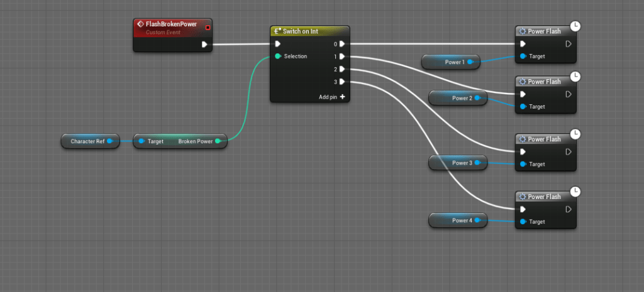Click output exec pin 0 on Switch
The height and width of the screenshot is (292, 644).
(x=342, y=44)
